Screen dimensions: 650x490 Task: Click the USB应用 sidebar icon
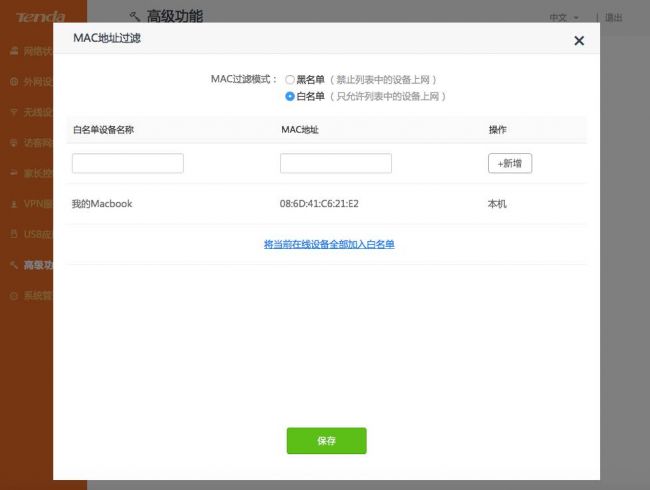point(14,234)
